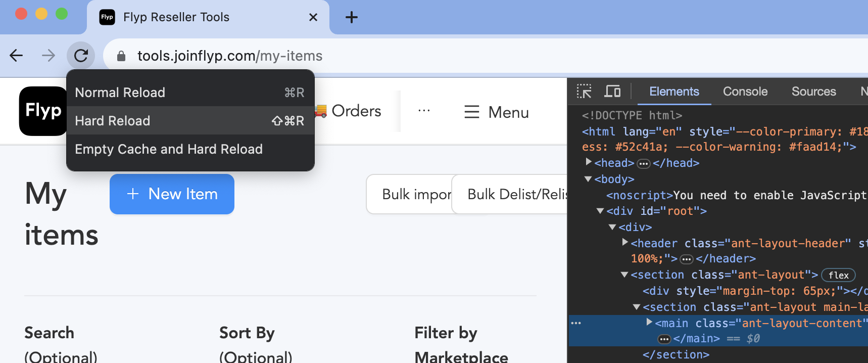Close the Flyp Reseller Tools tab
The width and height of the screenshot is (868, 363).
pyautogui.click(x=313, y=17)
